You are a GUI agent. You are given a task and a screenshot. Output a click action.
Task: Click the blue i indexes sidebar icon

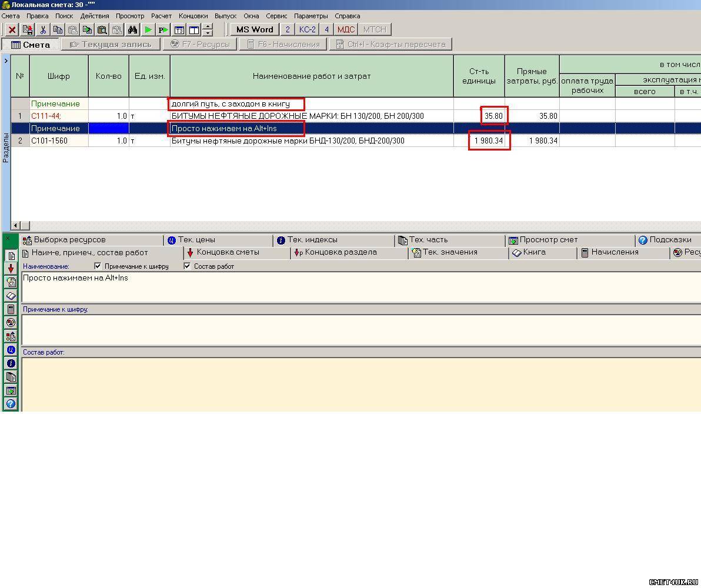pyautogui.click(x=11, y=363)
